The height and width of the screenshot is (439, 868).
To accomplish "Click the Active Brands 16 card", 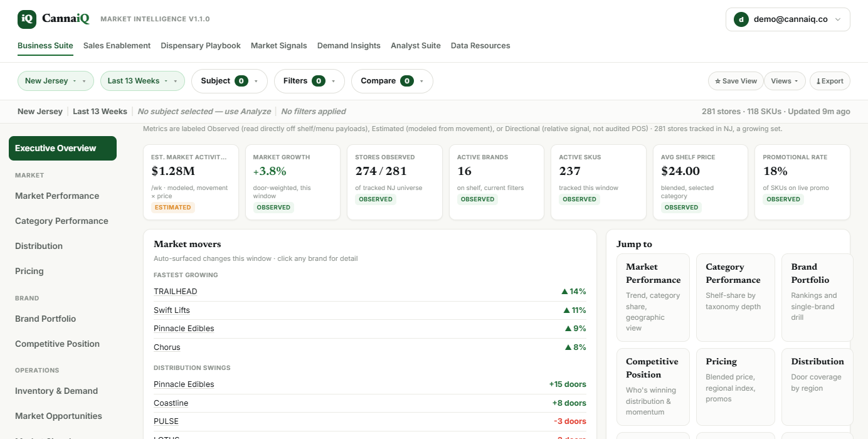I will [497, 182].
